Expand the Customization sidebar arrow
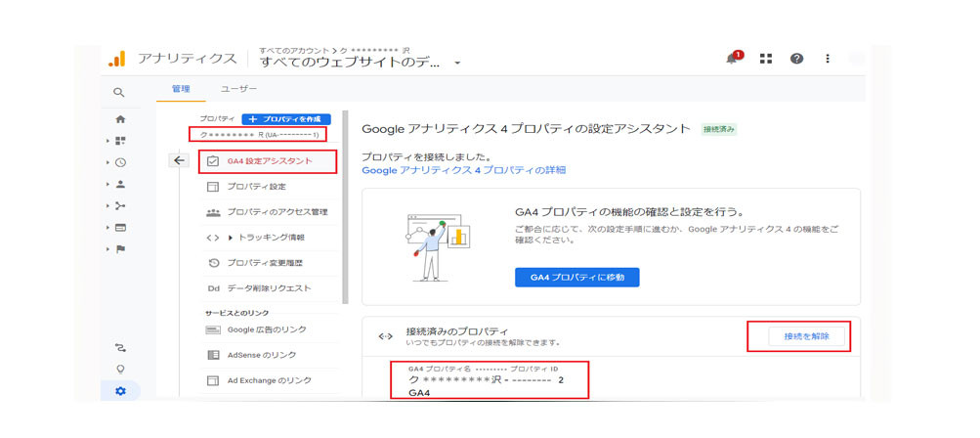980x438 pixels. [x=108, y=141]
